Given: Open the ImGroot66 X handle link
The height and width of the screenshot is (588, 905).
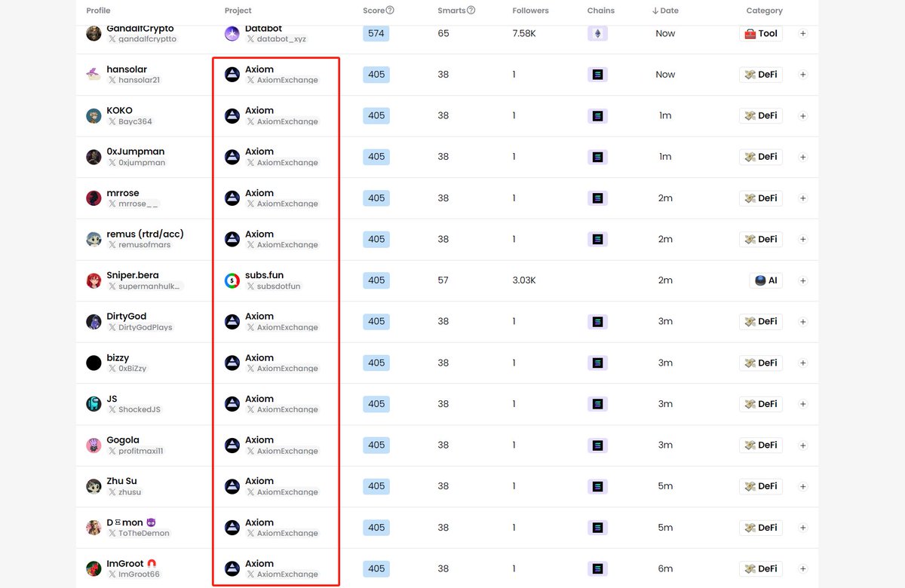Looking at the screenshot, I should click(x=133, y=574).
